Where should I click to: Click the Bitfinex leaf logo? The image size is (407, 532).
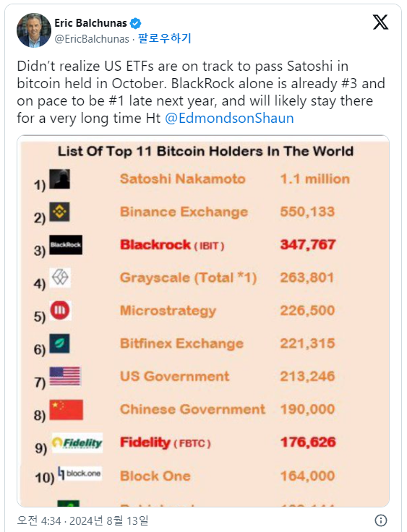[x=60, y=343]
